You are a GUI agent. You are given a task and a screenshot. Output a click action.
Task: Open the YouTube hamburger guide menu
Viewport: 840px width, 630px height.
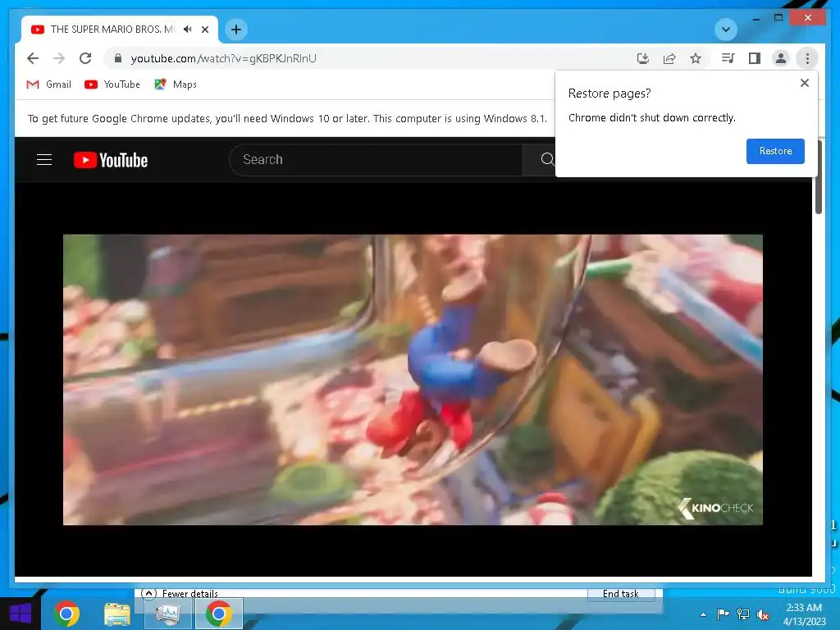(44, 160)
